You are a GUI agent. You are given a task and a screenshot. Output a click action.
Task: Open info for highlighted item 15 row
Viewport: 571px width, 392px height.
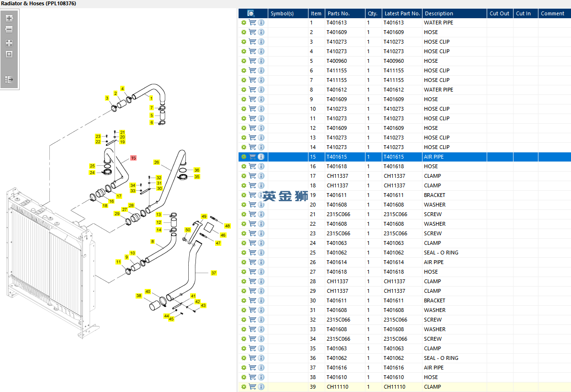point(261,157)
